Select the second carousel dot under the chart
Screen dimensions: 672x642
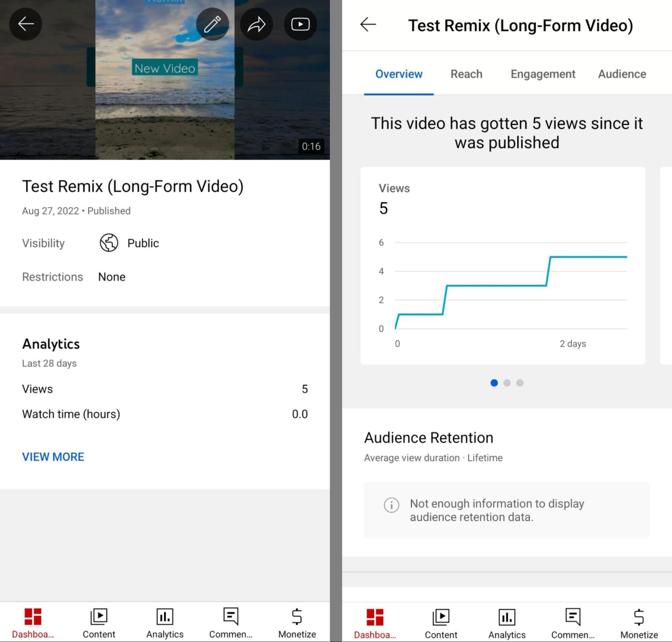coord(507,383)
